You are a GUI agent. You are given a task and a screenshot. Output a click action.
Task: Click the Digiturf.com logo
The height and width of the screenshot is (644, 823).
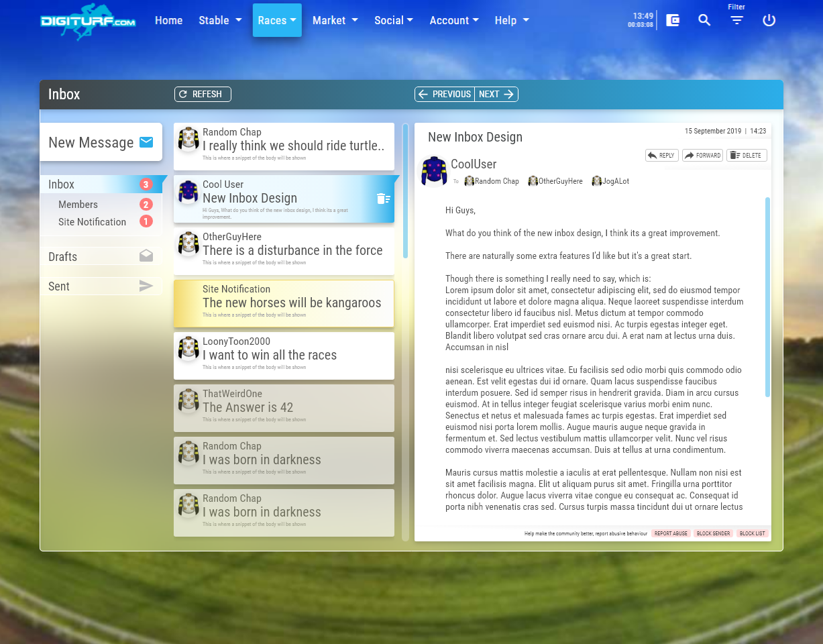88,21
